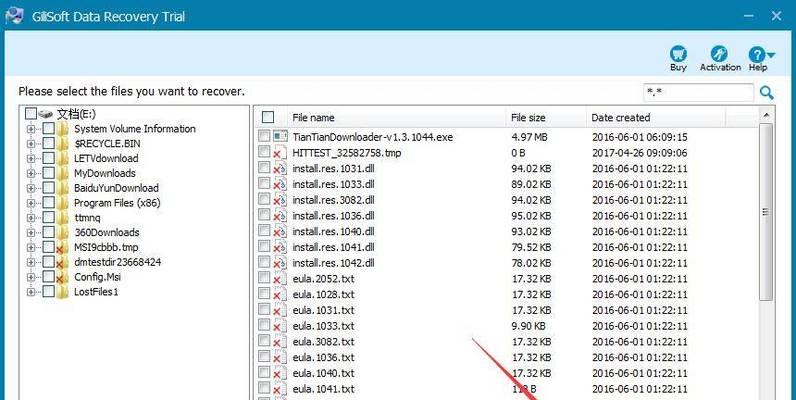
Task: Click the file list scroll up arrow
Action: [766, 115]
